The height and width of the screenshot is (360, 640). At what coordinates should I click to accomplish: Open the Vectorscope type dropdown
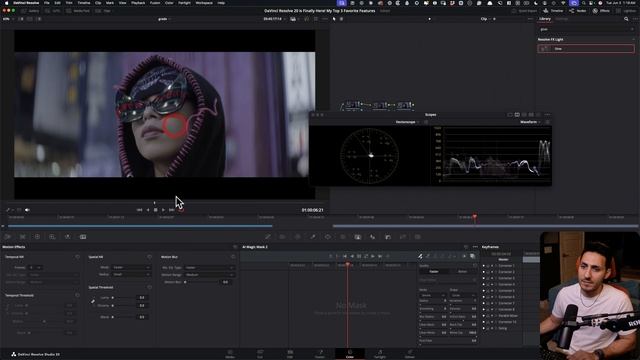click(407, 122)
